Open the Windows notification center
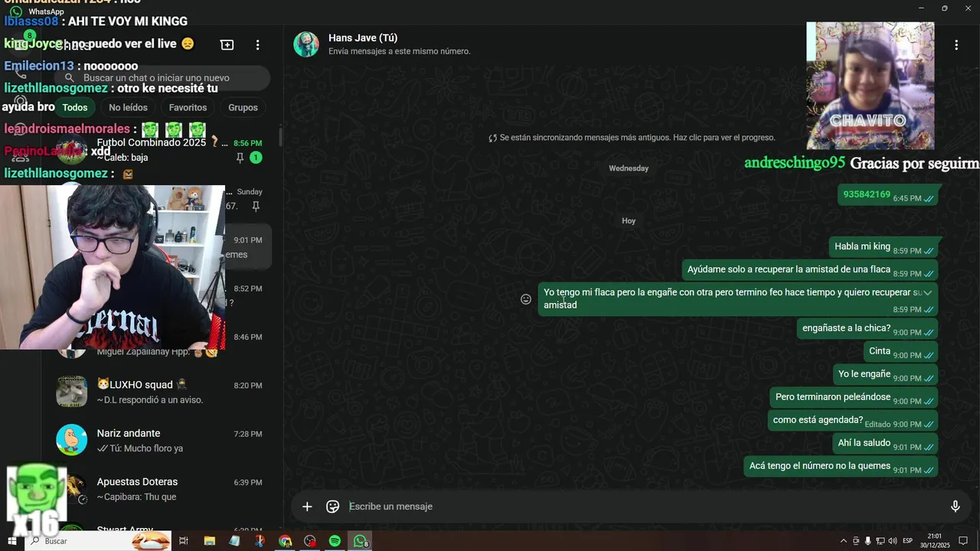 pyautogui.click(x=963, y=541)
